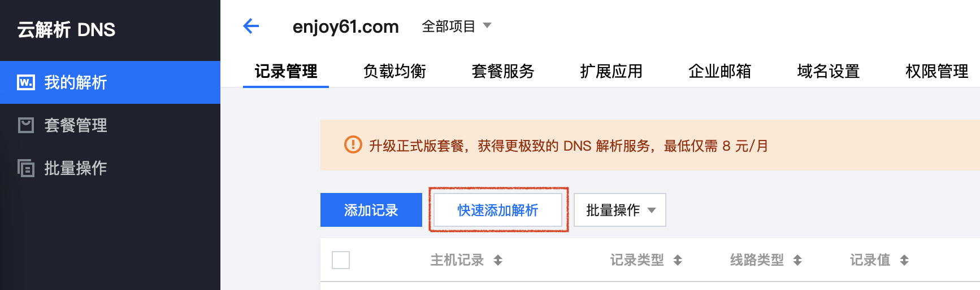
Task: Click the 添加记录 button
Action: tap(371, 210)
